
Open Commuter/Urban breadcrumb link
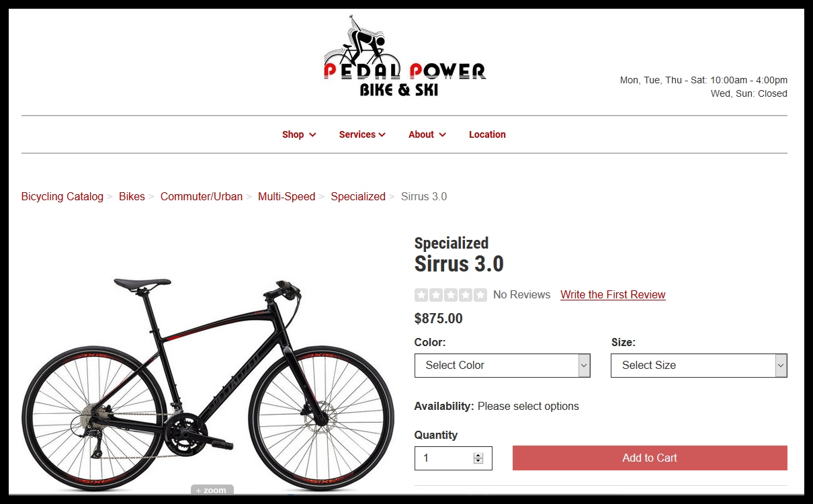202,197
